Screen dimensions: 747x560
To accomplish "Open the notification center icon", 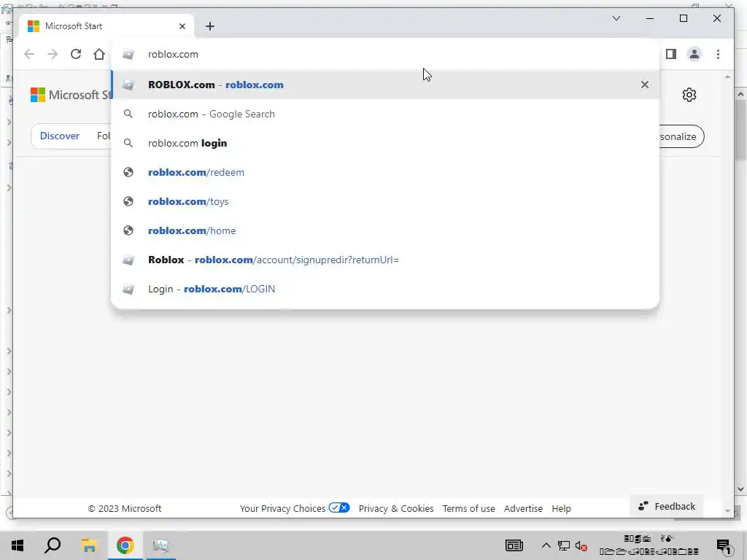I will (x=724, y=547).
